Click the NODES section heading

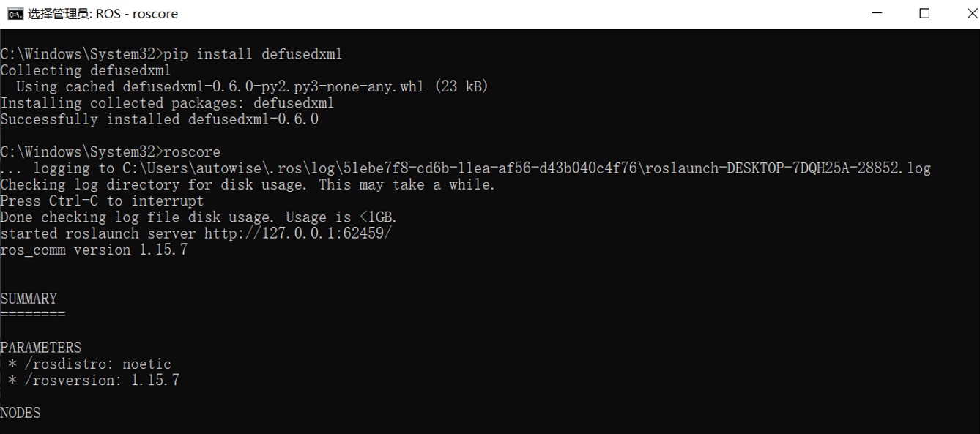click(x=19, y=413)
